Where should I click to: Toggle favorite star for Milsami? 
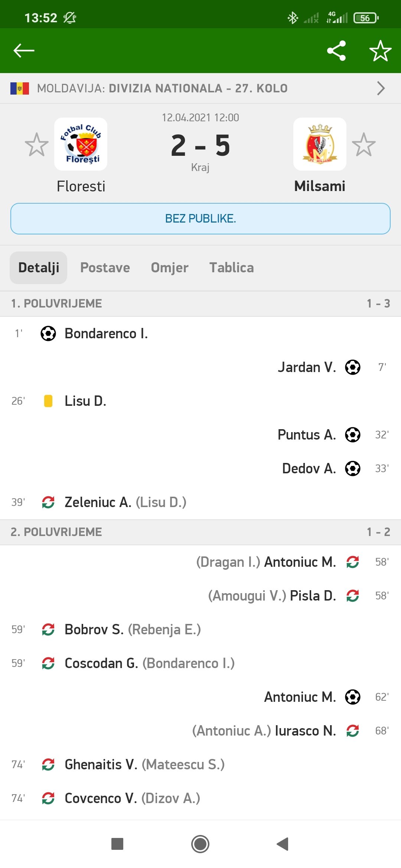click(363, 145)
